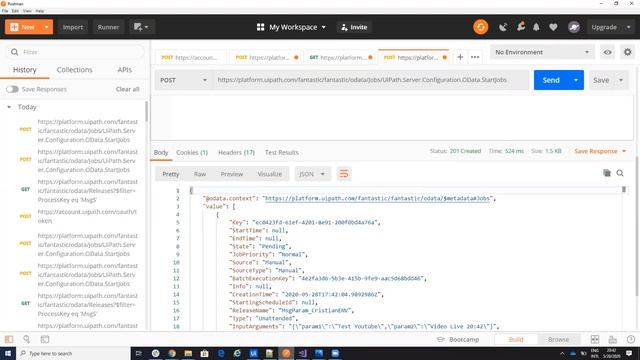This screenshot has height=360, width=640.
Task: Open the three-dots tab options menu
Action: [x=475, y=57]
